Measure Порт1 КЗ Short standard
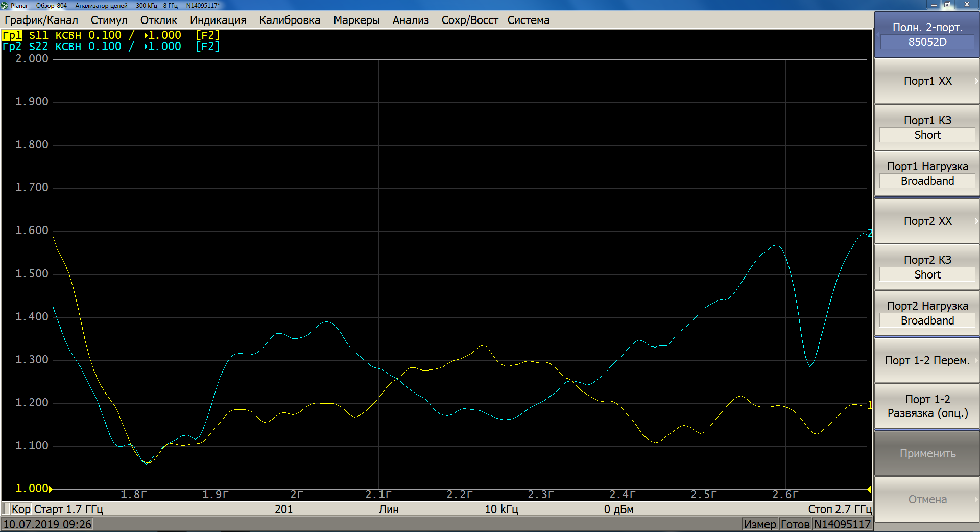 (x=927, y=128)
